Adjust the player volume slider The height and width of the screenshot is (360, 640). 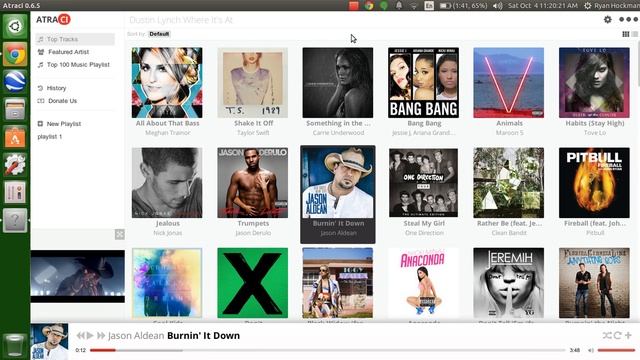click(x=616, y=350)
